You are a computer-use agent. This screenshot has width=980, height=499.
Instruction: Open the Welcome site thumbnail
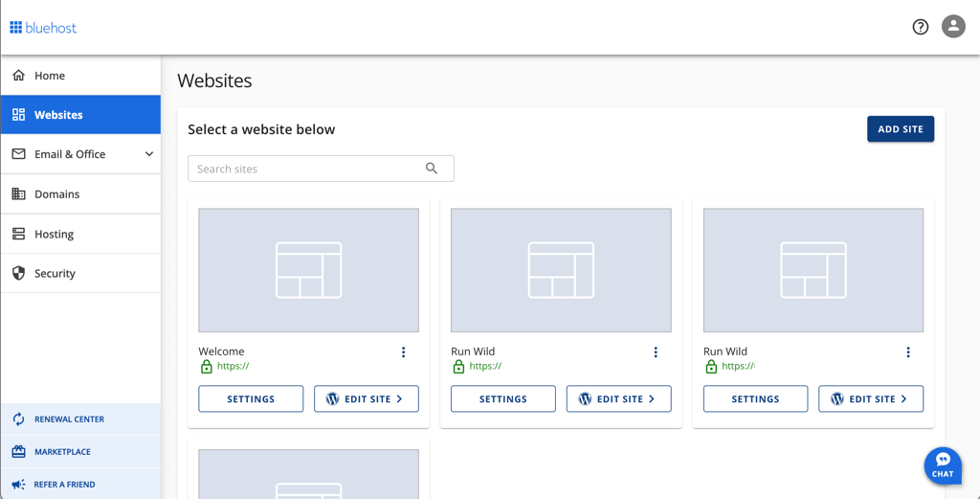[x=309, y=270]
